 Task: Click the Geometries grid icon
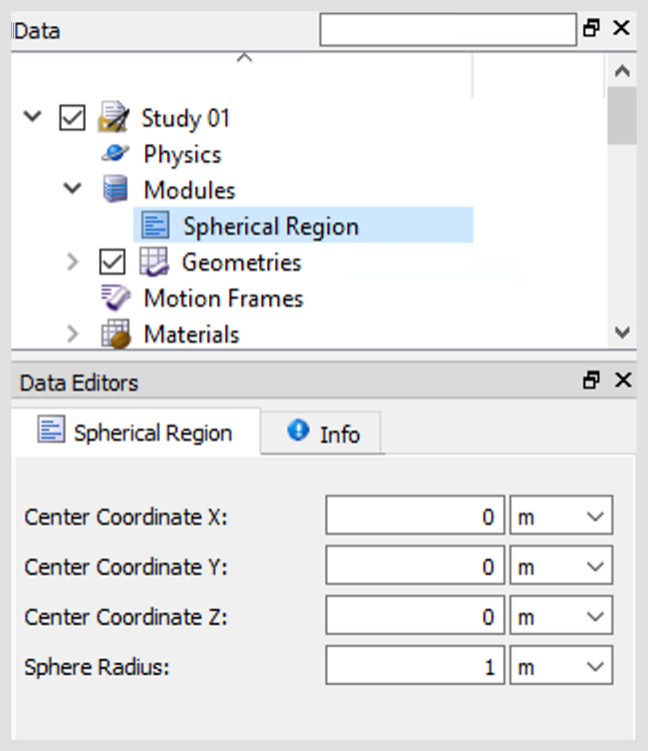[x=154, y=262]
